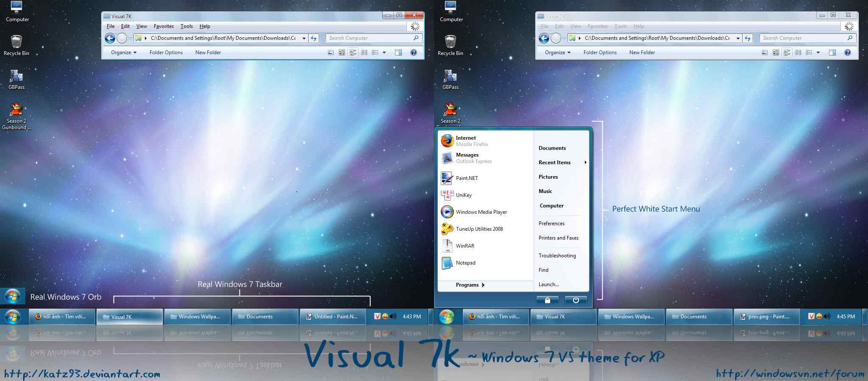Open Help icon in greyed-out Visual 7K window
The width and height of the screenshot is (868, 381).
[848, 52]
